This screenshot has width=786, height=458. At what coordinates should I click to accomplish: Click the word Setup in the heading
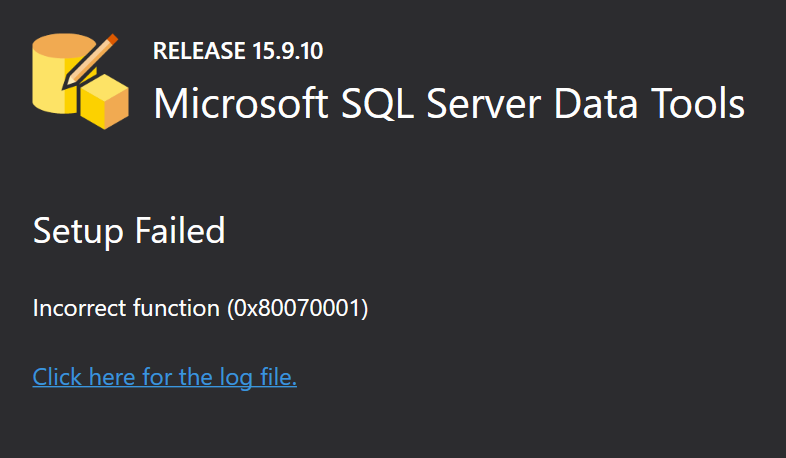click(x=78, y=232)
